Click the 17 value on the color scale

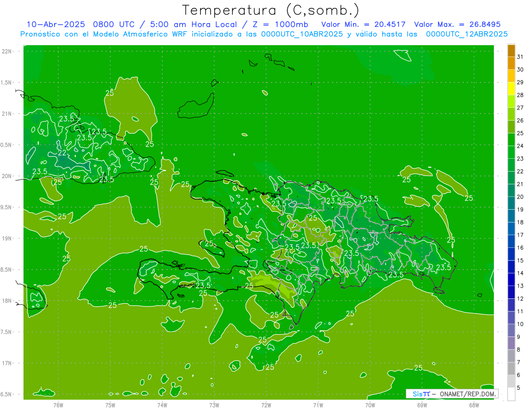(520, 235)
